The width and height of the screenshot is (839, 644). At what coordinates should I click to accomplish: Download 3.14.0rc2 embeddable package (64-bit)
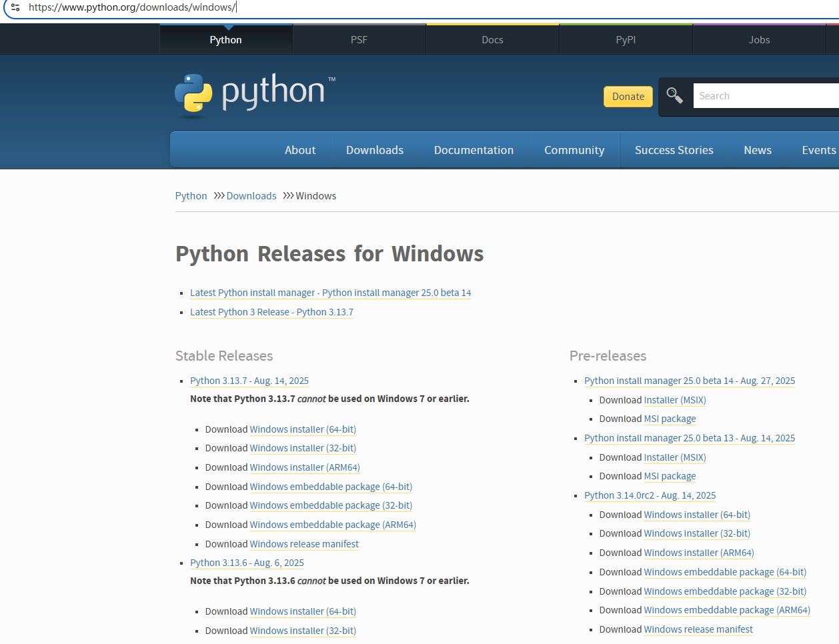pyautogui.click(x=725, y=572)
